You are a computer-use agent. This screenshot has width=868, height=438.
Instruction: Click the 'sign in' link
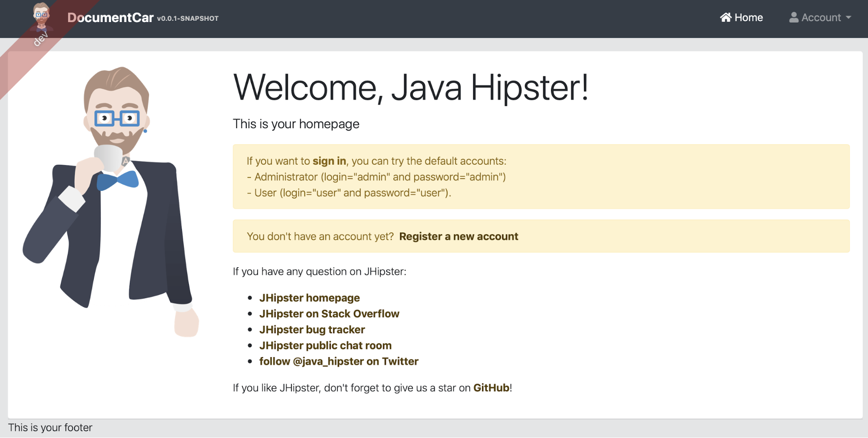click(329, 161)
